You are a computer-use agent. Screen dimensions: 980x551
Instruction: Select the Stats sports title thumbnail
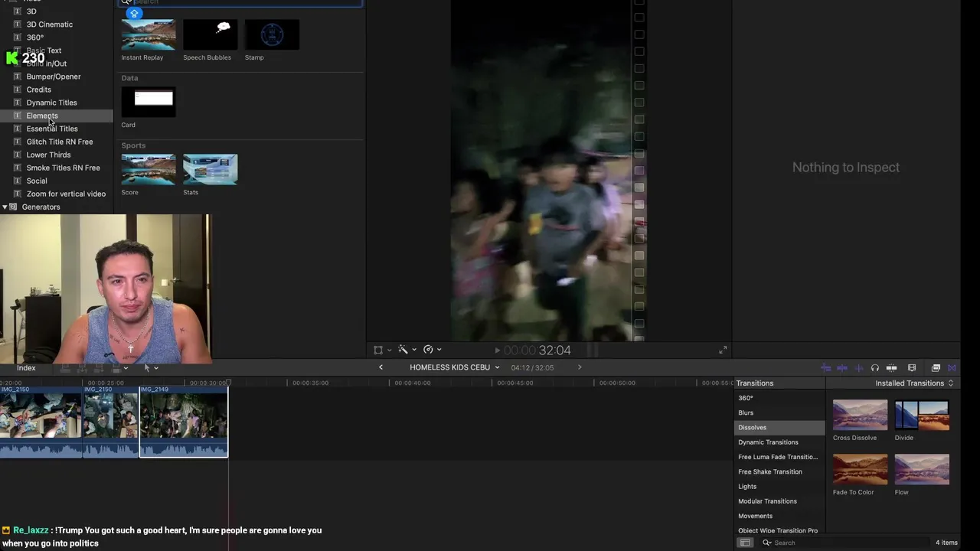(x=211, y=169)
